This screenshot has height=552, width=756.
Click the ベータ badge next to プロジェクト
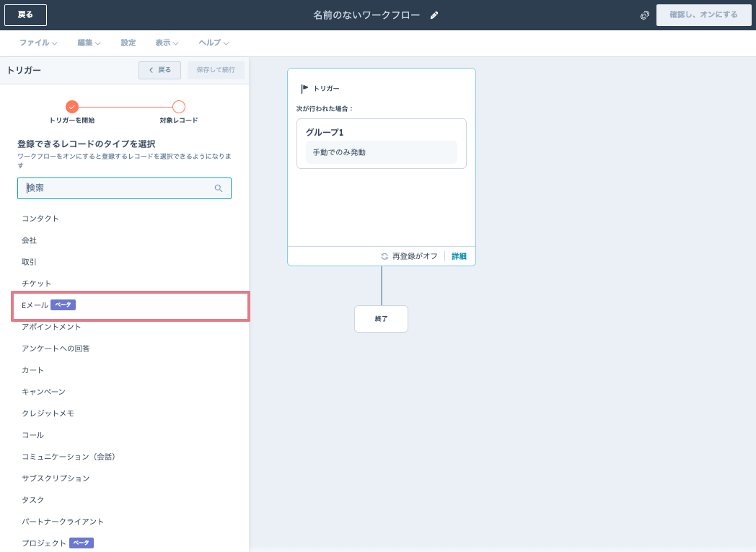pos(82,543)
